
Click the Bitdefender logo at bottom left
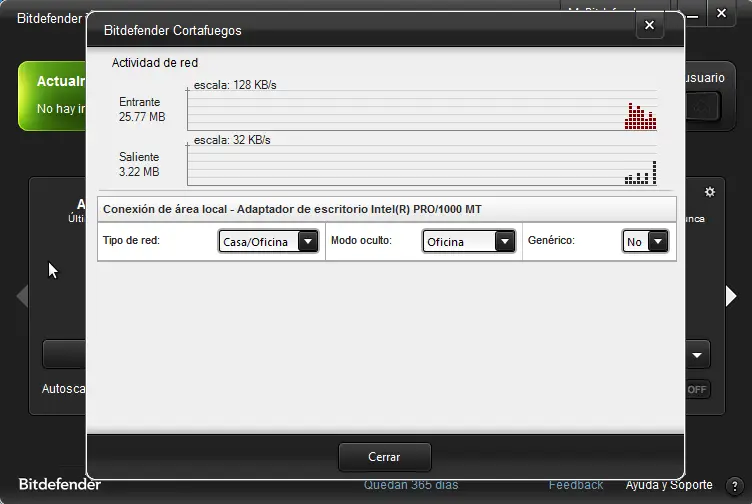(x=60, y=484)
